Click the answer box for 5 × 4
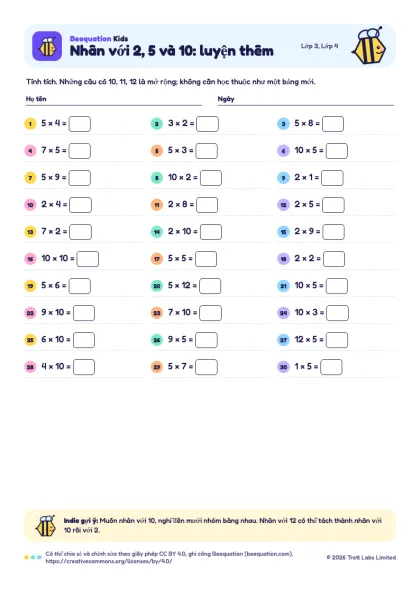 coord(80,124)
